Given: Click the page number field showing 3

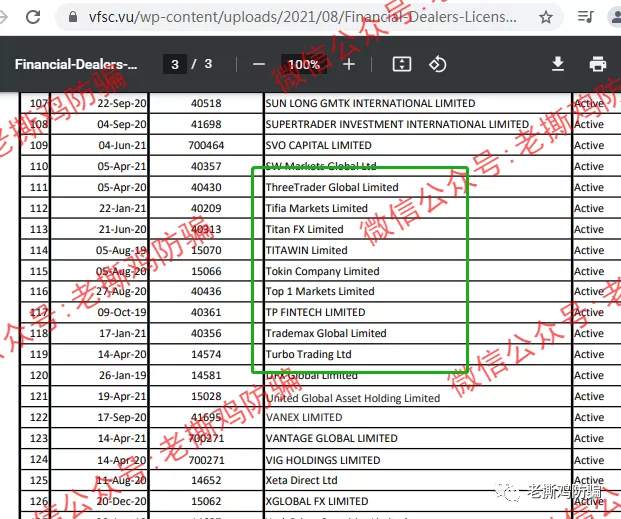Looking at the screenshot, I should tap(175, 64).
